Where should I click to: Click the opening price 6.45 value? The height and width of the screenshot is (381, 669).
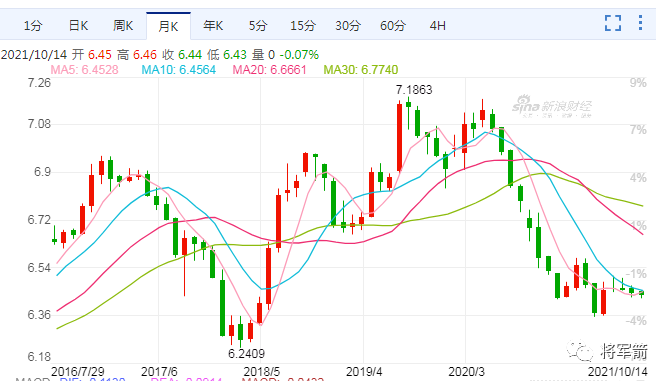pyautogui.click(x=99, y=55)
